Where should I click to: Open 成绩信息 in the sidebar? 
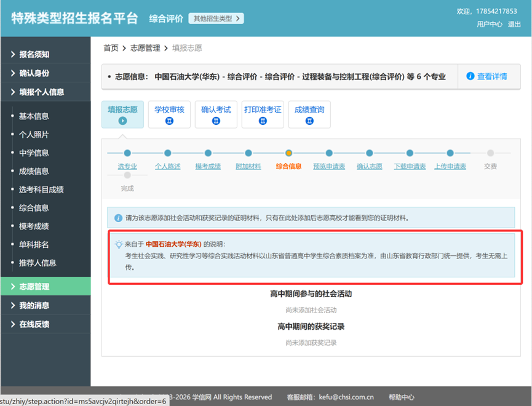[x=34, y=171]
